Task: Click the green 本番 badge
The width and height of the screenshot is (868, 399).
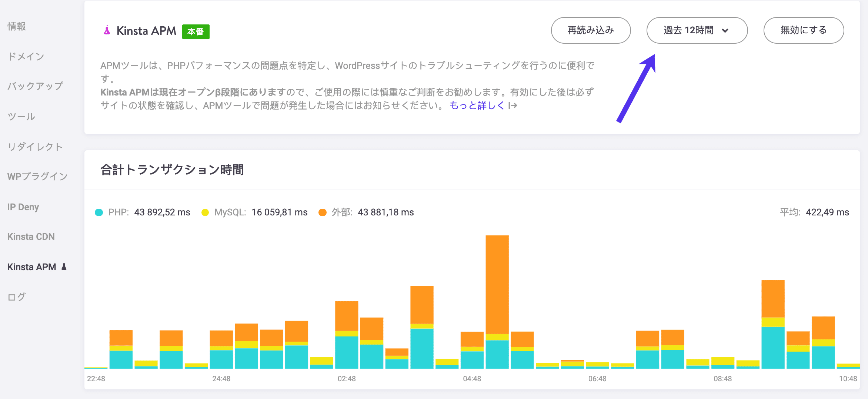Action: pos(196,31)
